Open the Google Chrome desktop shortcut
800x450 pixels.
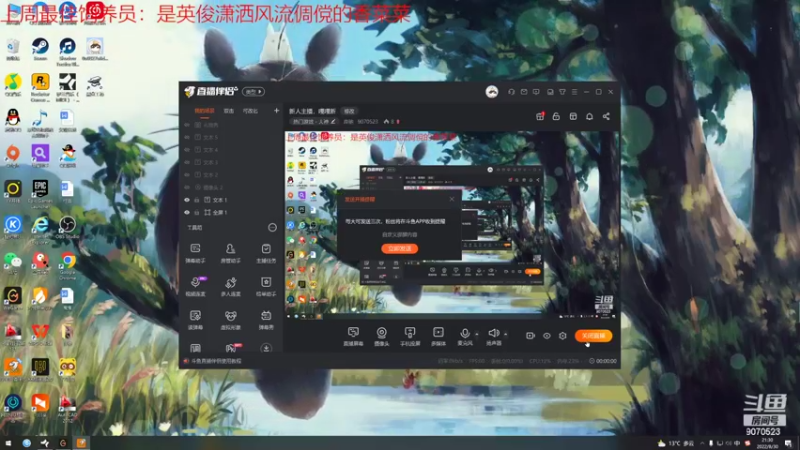tap(67, 265)
